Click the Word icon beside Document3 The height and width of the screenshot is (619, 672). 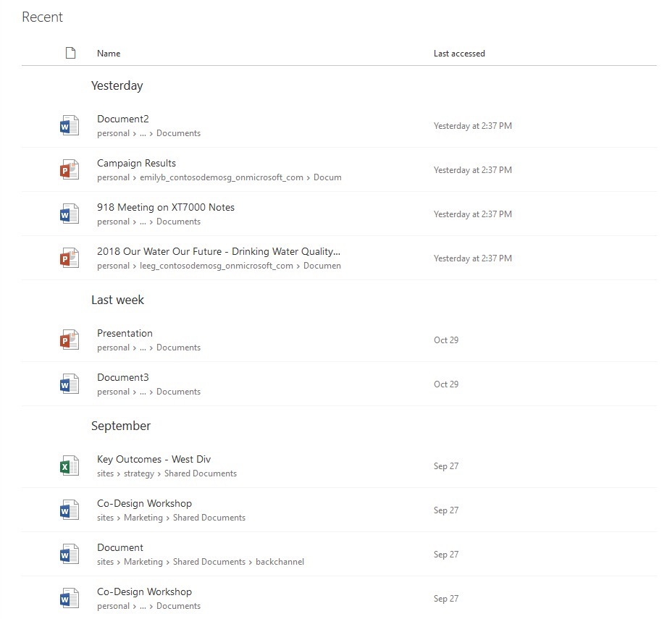pos(69,384)
